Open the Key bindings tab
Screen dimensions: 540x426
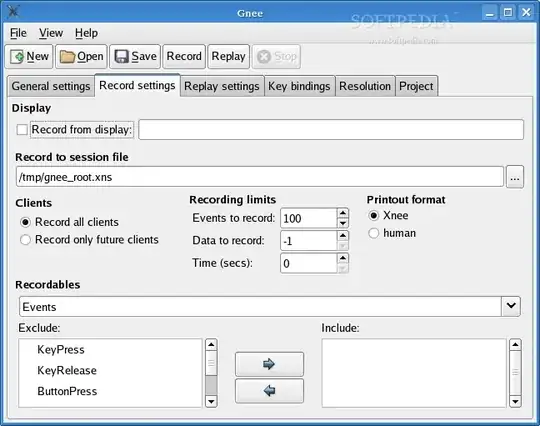pos(299,86)
